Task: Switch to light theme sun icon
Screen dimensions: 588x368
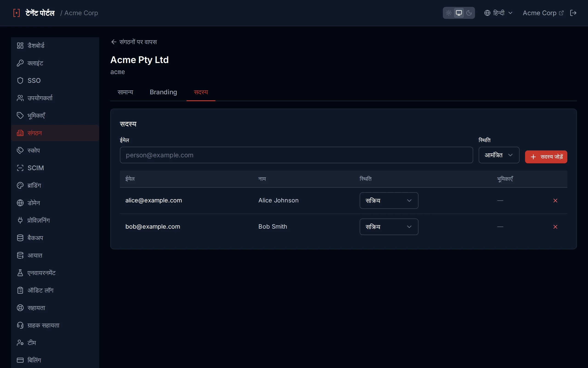Action: pos(449,13)
